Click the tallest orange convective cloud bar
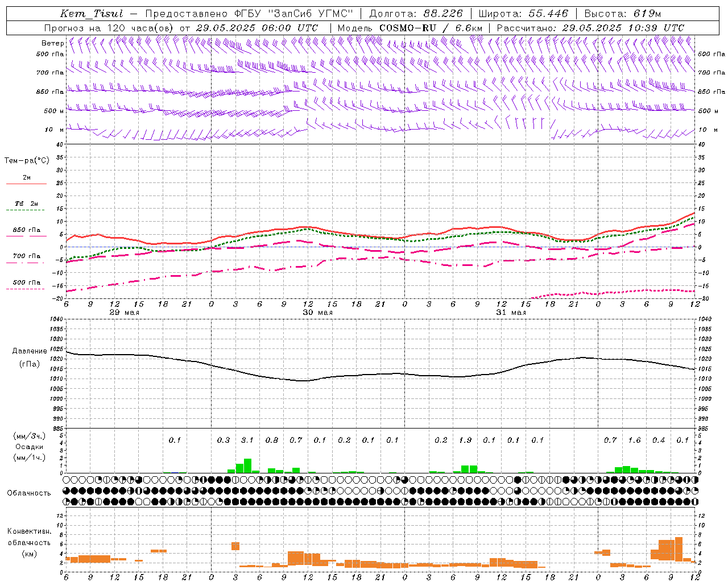The image size is (728, 582). pyautogui.click(x=679, y=550)
